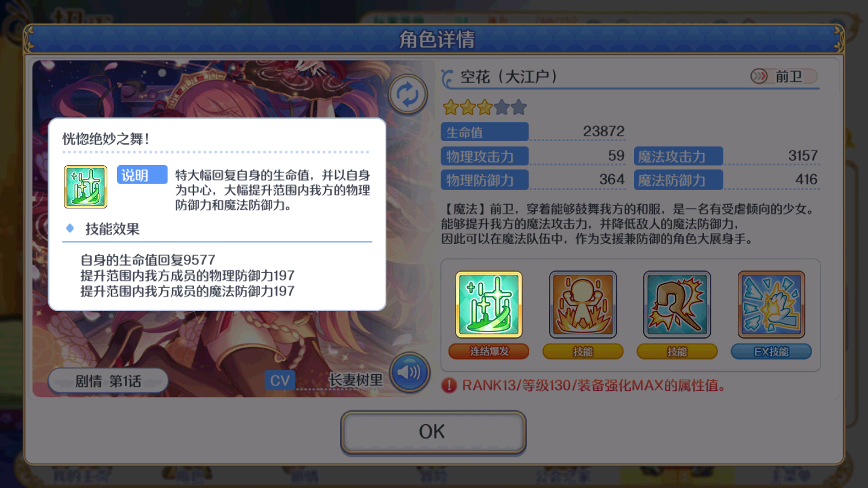Play character voice with speaker icon
The image size is (868, 488).
click(x=409, y=372)
